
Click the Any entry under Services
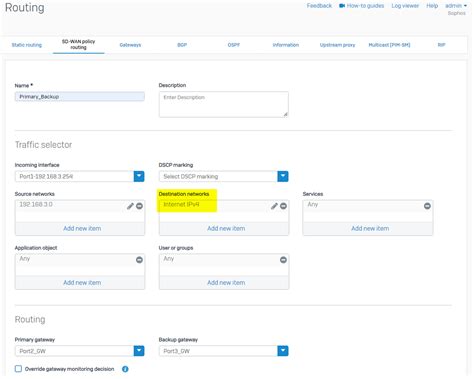313,204
